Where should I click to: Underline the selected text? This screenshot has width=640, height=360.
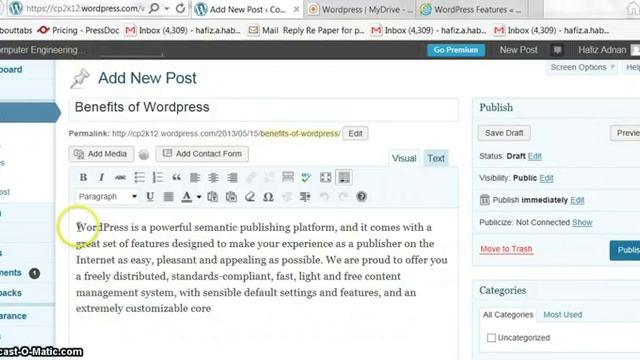[150, 197]
